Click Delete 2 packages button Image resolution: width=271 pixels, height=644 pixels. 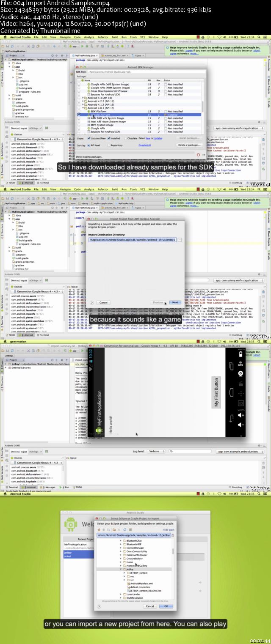tap(188, 145)
